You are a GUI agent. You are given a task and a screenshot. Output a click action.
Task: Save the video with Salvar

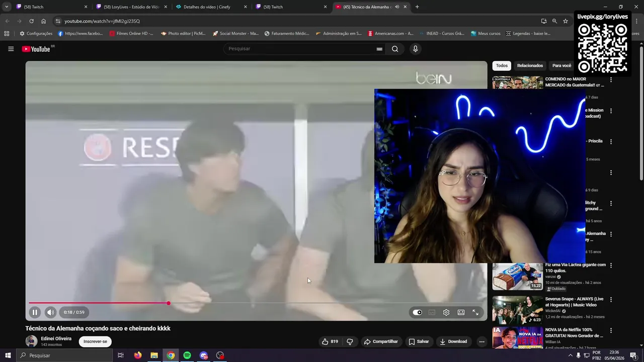coord(419,341)
